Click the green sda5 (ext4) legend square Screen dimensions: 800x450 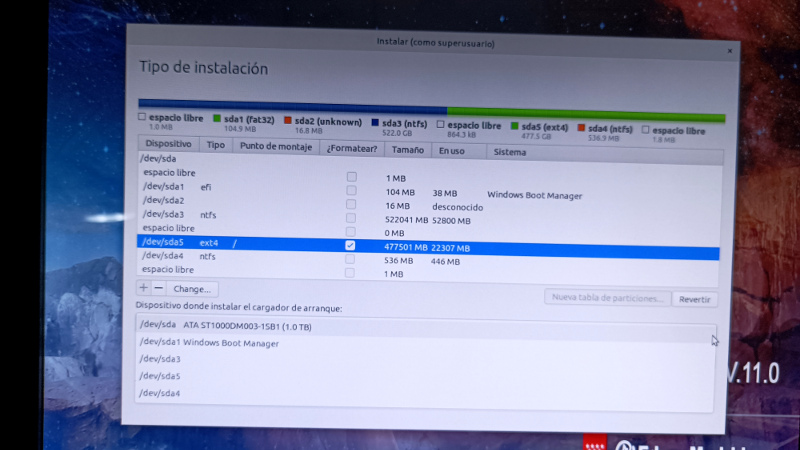click(514, 127)
